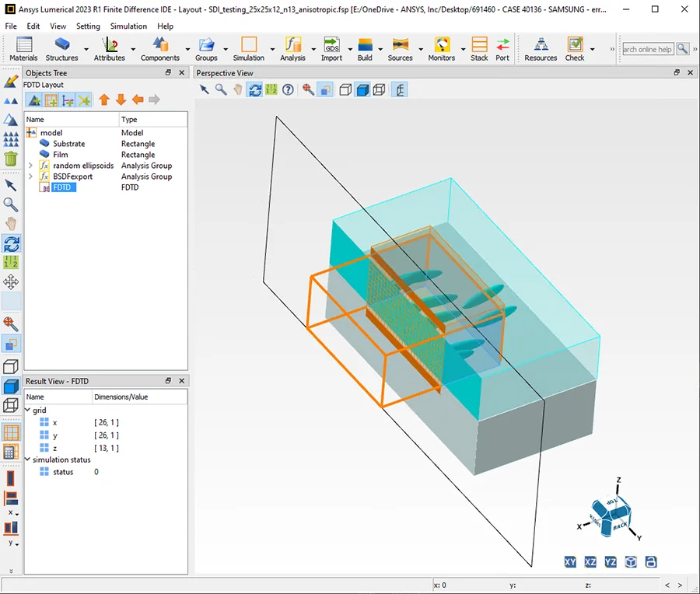The image size is (700, 594).
Task: Open the View menu
Action: point(58,26)
